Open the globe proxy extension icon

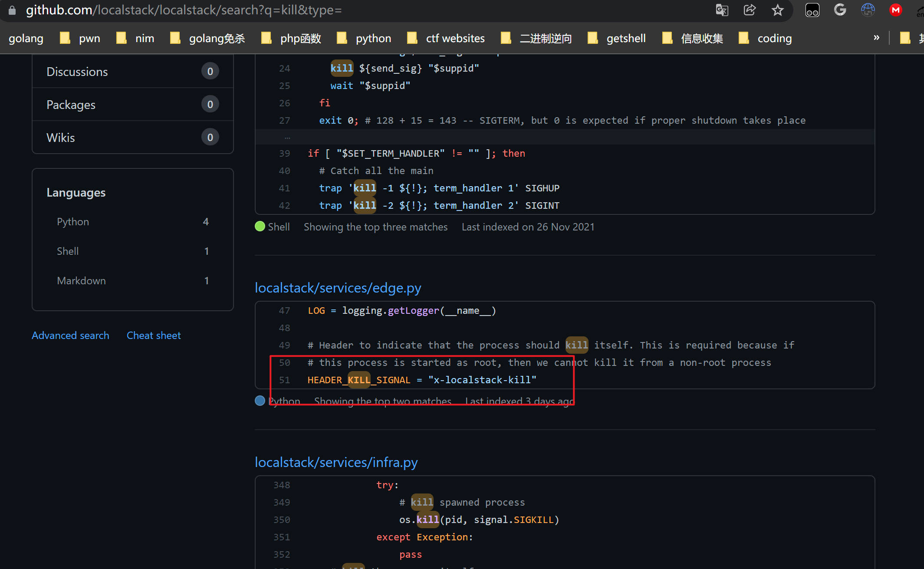868,10
